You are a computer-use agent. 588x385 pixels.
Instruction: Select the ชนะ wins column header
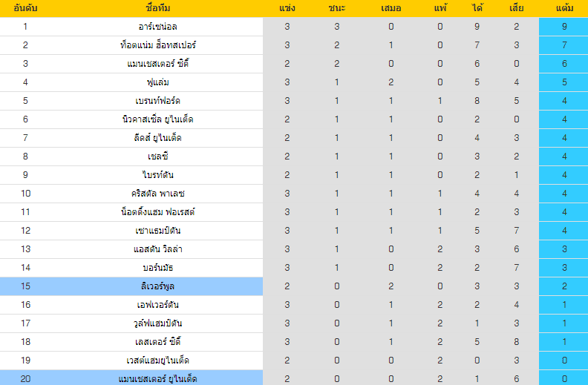[x=336, y=8]
